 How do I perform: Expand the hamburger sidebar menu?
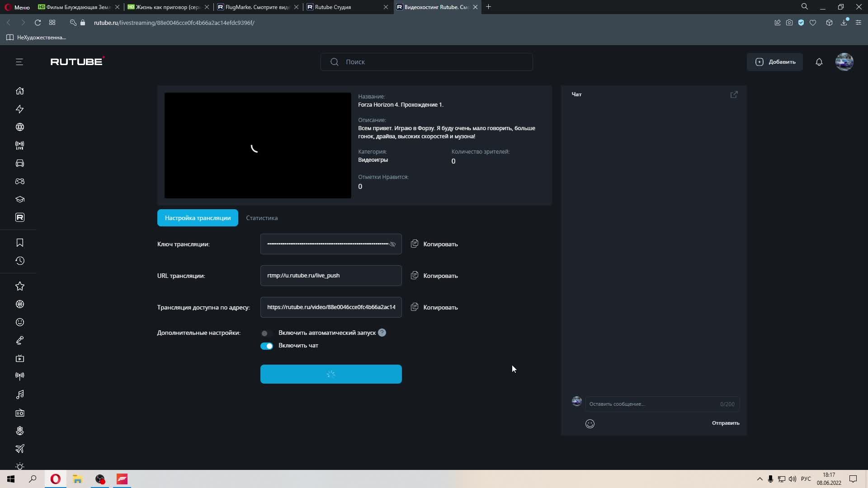[19, 62]
